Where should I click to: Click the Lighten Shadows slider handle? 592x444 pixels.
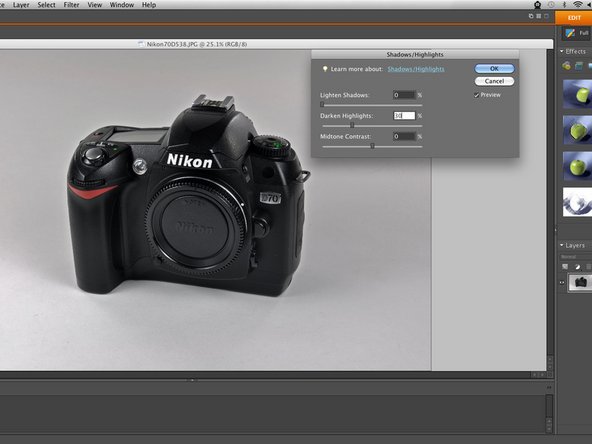coord(322,104)
